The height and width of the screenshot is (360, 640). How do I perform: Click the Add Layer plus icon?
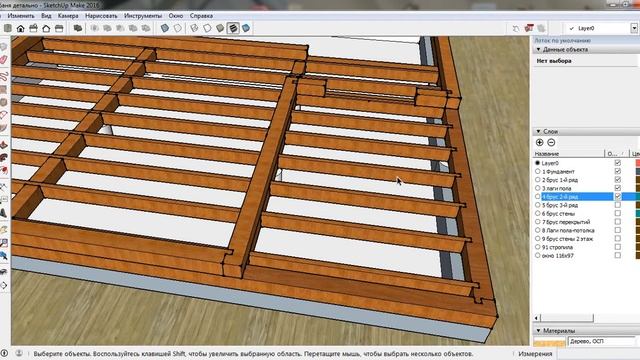pyautogui.click(x=539, y=142)
